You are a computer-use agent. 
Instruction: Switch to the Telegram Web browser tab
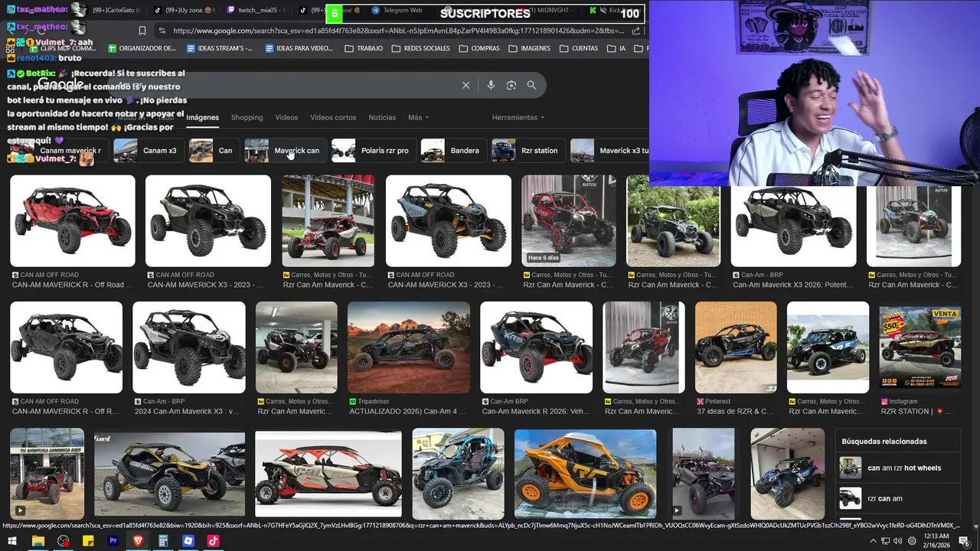(396, 11)
